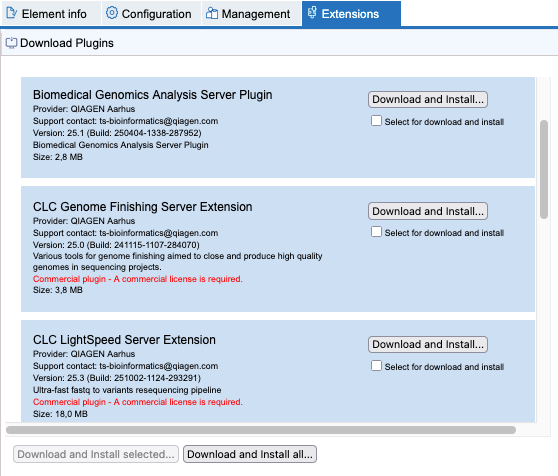Click the Configuration gear icon
The height and width of the screenshot is (476, 558).
pos(112,13)
